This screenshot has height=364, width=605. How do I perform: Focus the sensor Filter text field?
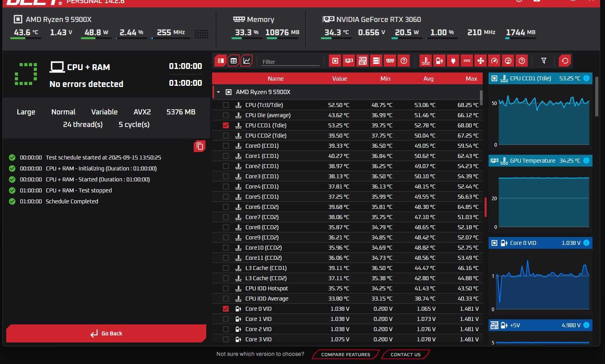tap(291, 62)
